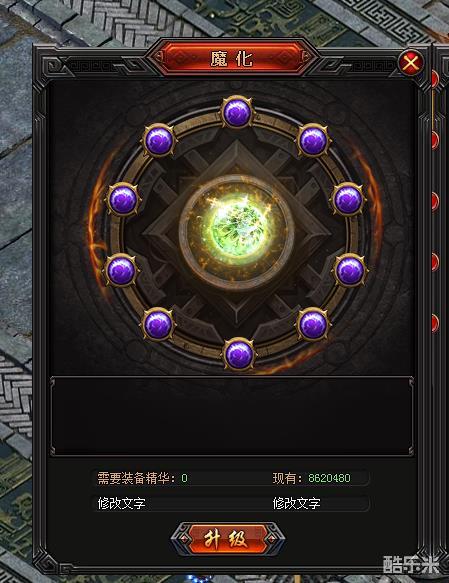449x583 pixels.
Task: Select the upper-right purple orb next to top
Action: pyautogui.click(x=313, y=141)
